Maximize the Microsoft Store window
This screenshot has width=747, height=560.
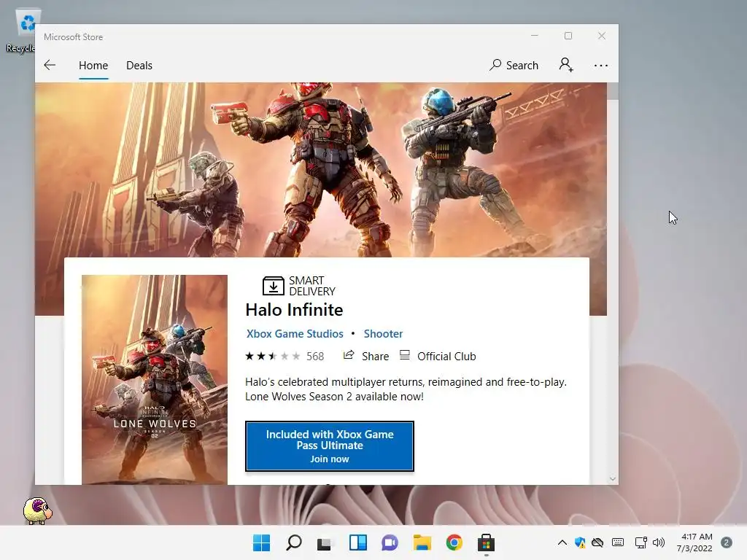coord(568,36)
